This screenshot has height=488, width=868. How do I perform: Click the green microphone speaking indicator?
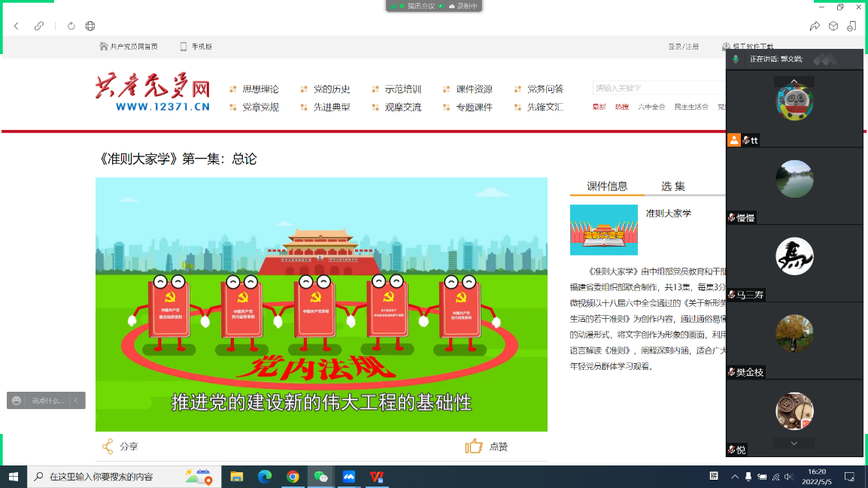[736, 59]
